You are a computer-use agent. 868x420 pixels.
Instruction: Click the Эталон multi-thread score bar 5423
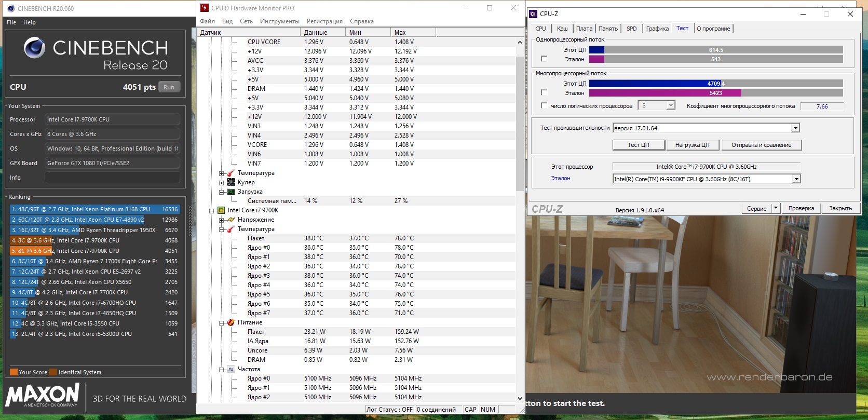coord(716,93)
